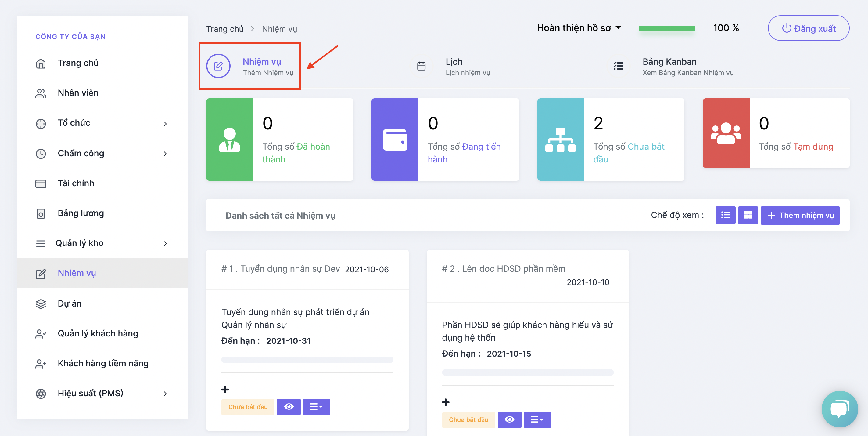Click the teal sitemap icon tile
Screen dimensions: 868x436
(561, 140)
